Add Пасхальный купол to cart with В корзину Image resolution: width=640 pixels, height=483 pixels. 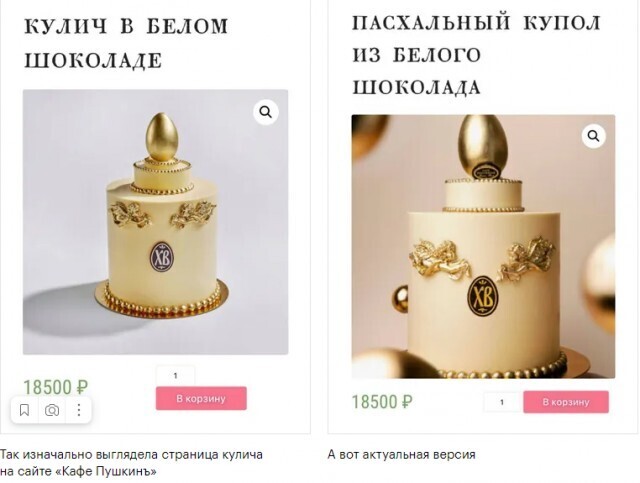[566, 402]
